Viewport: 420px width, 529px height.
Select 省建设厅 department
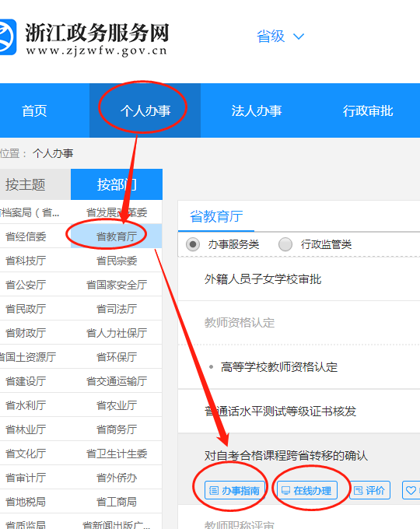coord(26,381)
